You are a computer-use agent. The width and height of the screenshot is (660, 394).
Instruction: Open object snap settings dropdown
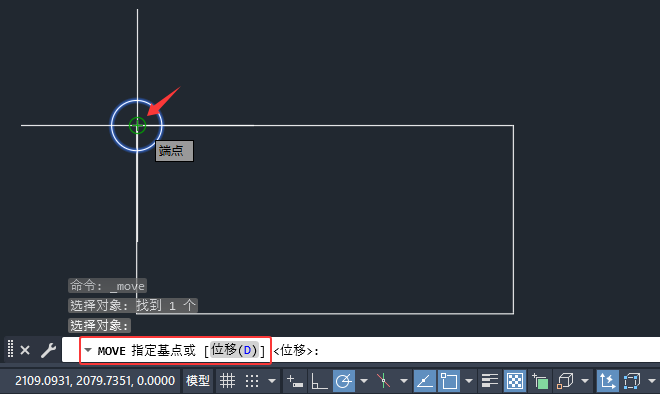pyautogui.click(x=469, y=381)
